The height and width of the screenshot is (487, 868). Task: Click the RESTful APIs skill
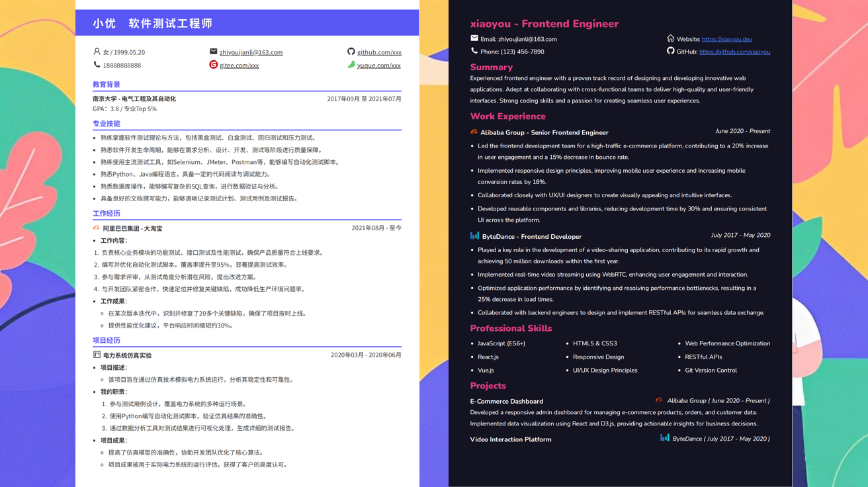click(704, 357)
